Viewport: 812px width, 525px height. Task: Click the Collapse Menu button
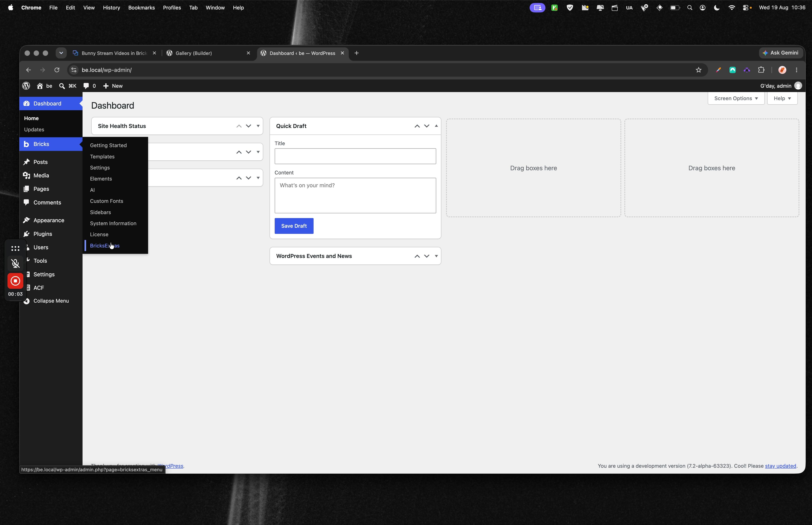(x=51, y=301)
